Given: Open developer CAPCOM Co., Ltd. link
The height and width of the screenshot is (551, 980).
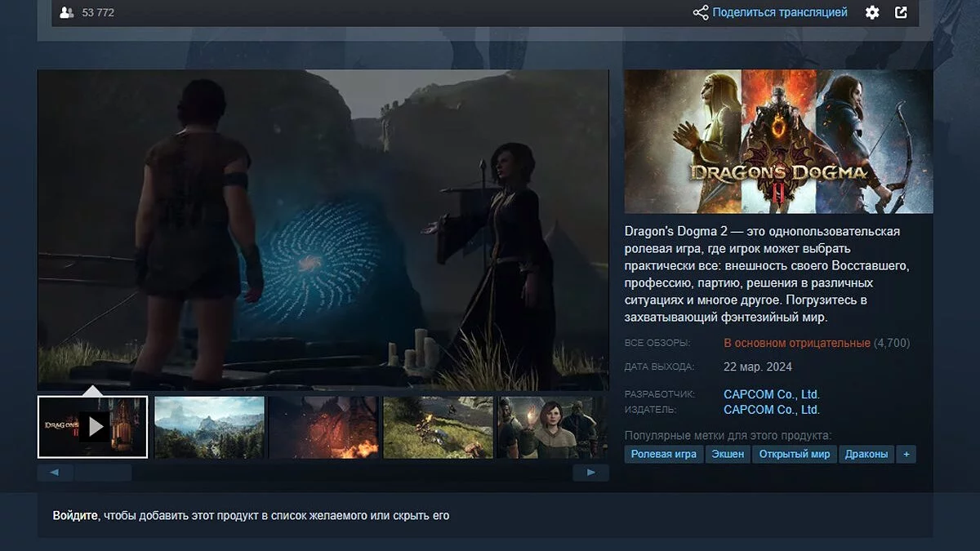Looking at the screenshot, I should pos(772,394).
